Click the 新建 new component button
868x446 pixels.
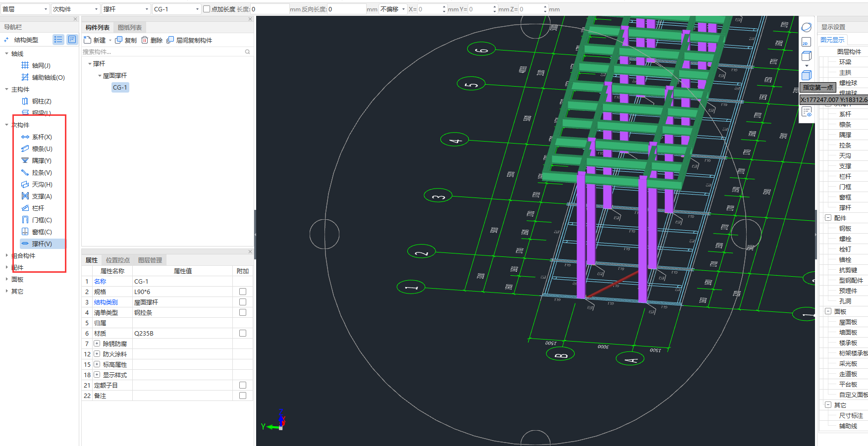tap(95, 40)
